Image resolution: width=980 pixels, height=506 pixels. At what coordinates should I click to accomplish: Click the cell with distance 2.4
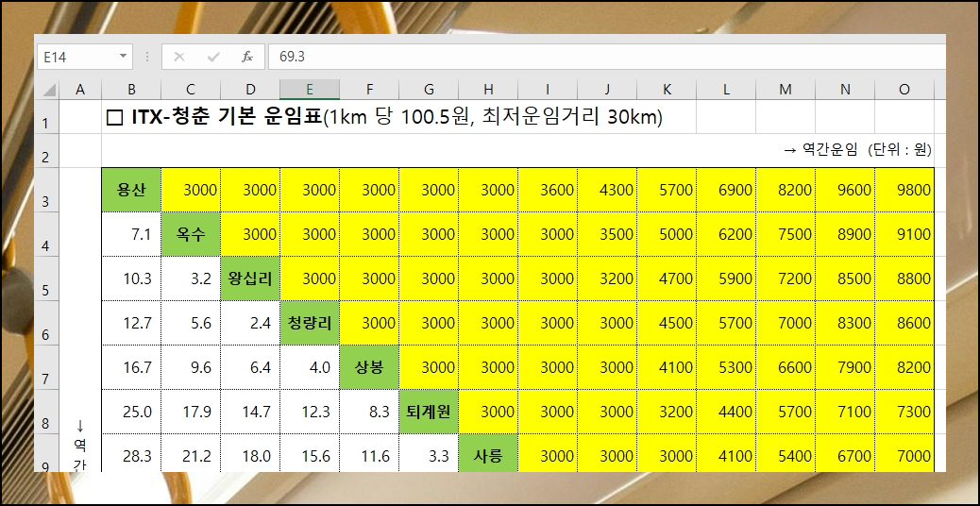[x=250, y=323]
